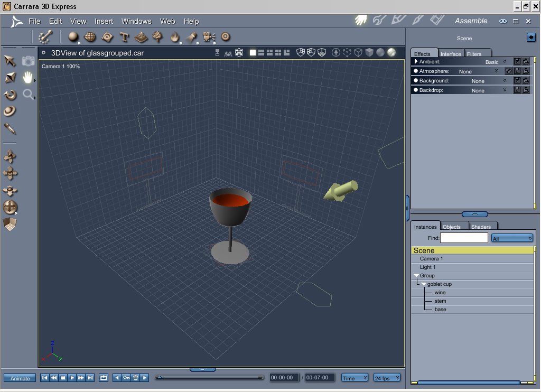This screenshot has width=541, height=392.
Task: Click the Find input field
Action: (x=464, y=238)
